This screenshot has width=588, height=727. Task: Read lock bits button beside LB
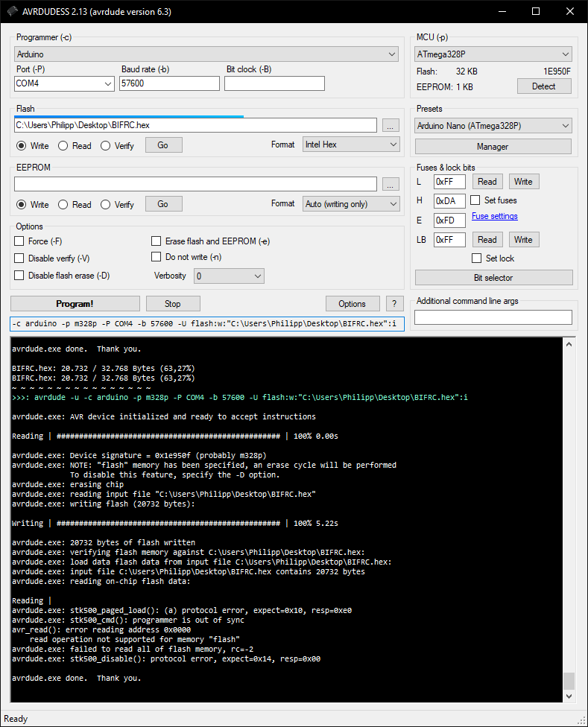pyautogui.click(x=487, y=240)
